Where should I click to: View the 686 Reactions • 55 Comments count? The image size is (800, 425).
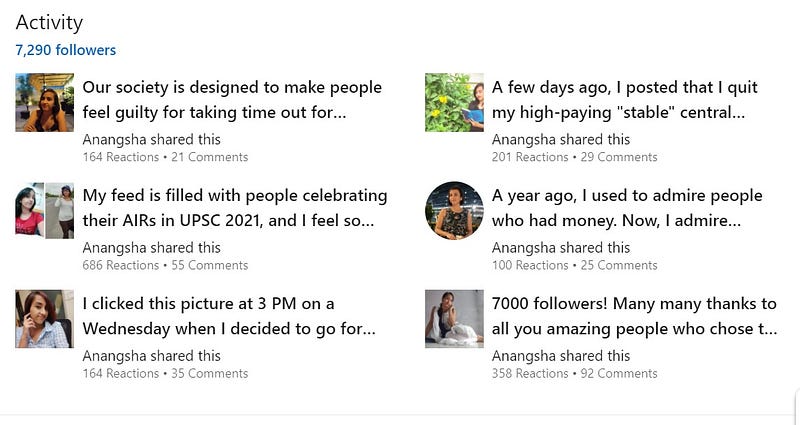[x=165, y=266]
